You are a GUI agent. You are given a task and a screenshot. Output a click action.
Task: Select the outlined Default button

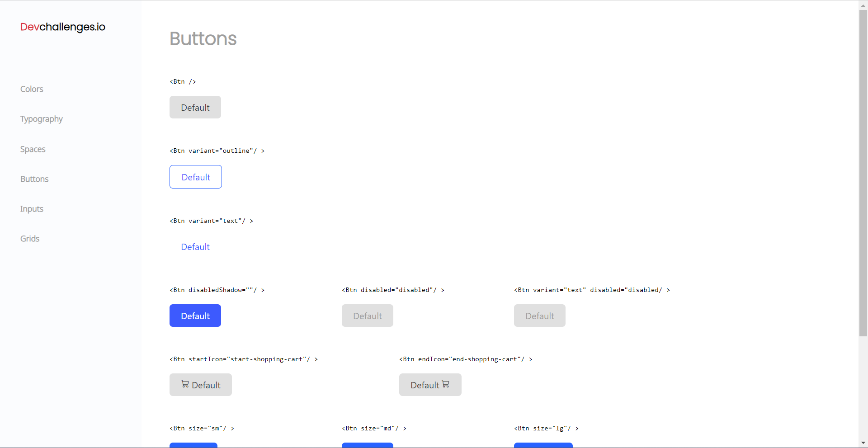195,177
